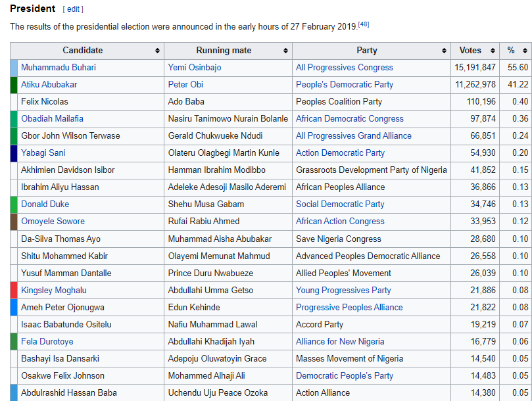Screen dimensions: 532x401
Task: Select the Allied Peoples' Movement cell
Action: tap(372, 273)
